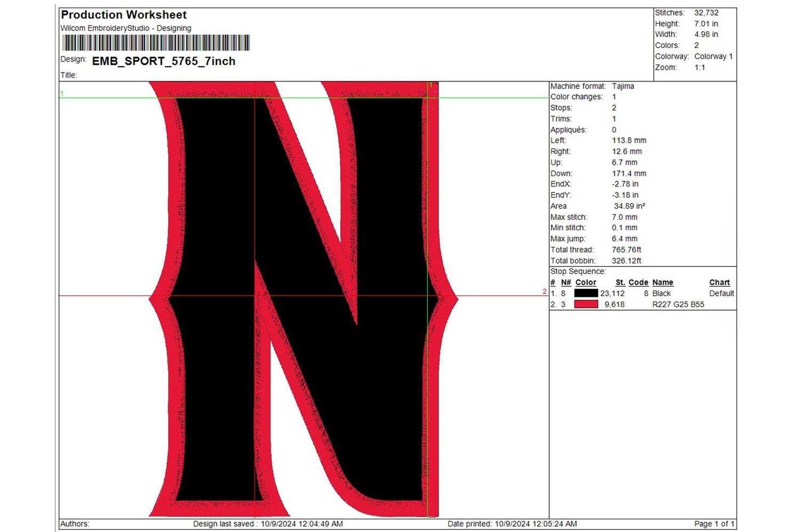The width and height of the screenshot is (800, 532).
Task: Click the Down value "171.4 mm"
Action: tap(629, 173)
